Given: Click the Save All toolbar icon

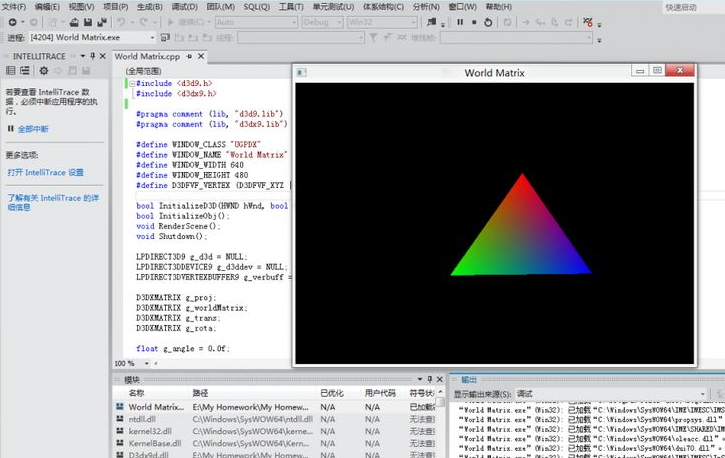Looking at the screenshot, I should 101,22.
